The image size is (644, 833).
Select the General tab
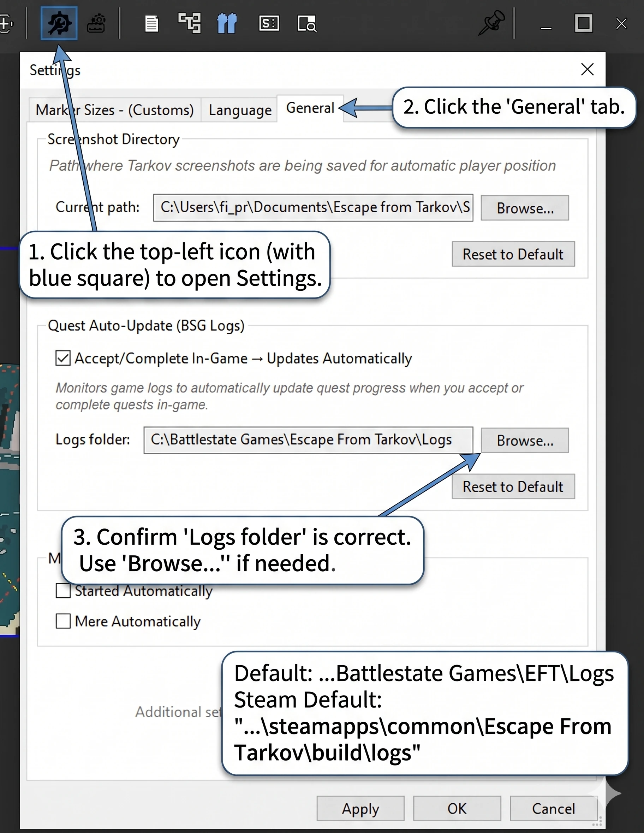pos(310,108)
